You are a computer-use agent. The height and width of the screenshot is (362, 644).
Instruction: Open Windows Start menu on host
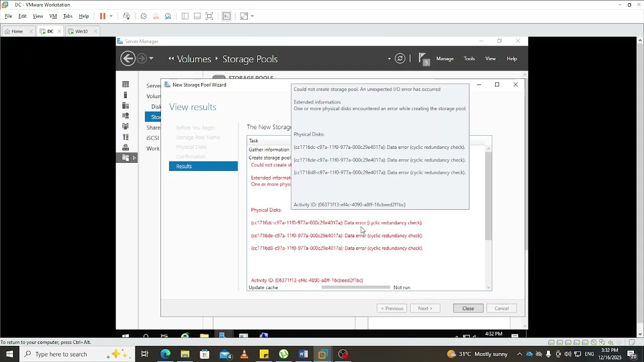pyautogui.click(x=10, y=354)
